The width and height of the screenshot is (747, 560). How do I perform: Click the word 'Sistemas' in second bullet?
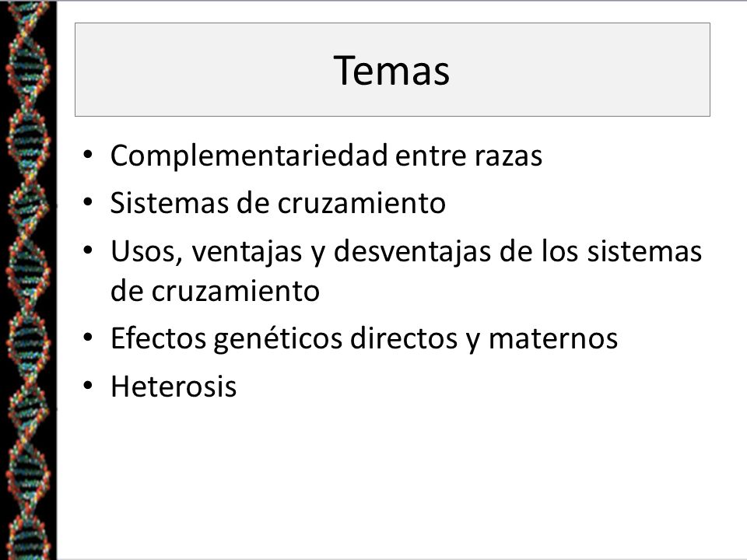pyautogui.click(x=170, y=203)
